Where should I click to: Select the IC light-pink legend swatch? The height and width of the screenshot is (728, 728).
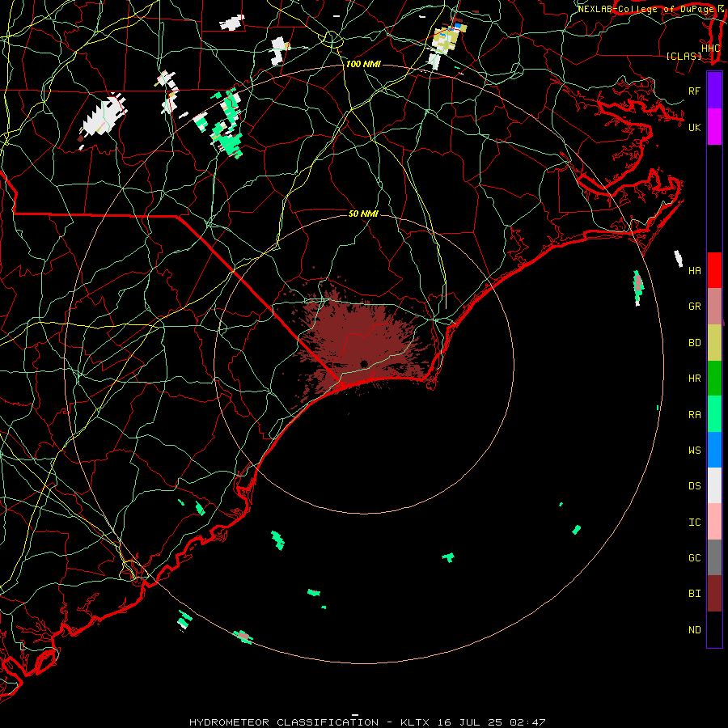pos(714,522)
